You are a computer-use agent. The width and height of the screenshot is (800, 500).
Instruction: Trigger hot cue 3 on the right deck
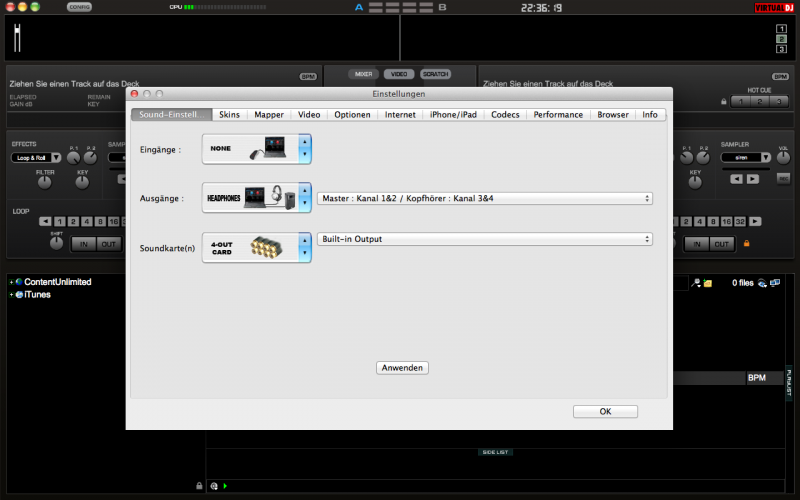(778, 101)
